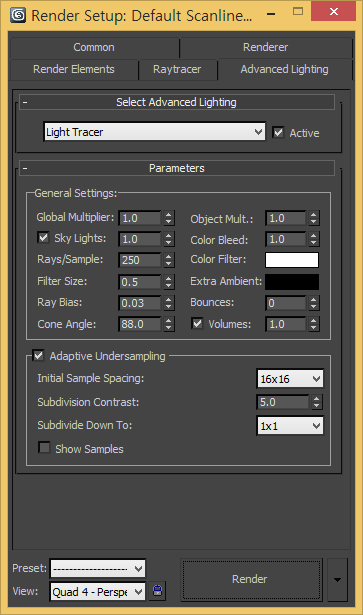
Task: Click the Rays/Sample spinner arrows
Action: (169, 260)
